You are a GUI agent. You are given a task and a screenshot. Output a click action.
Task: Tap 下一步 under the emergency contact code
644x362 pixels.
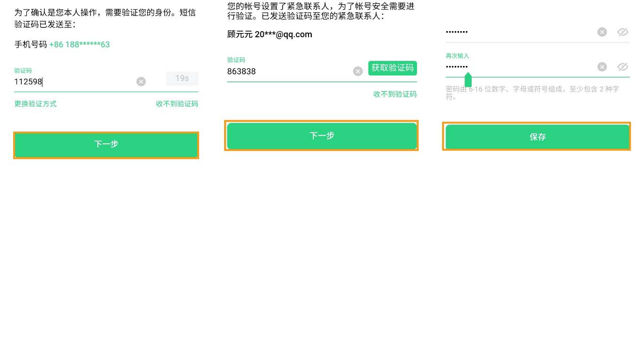click(322, 136)
